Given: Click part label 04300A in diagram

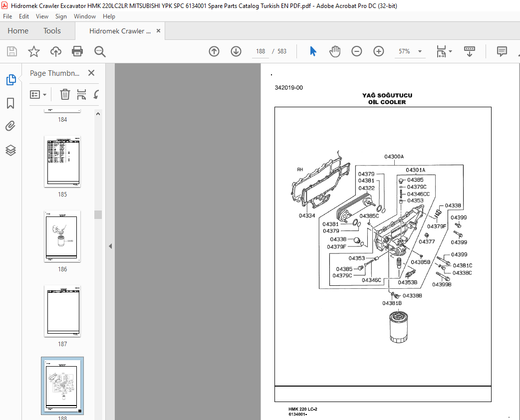Looking at the screenshot, I should point(394,157).
